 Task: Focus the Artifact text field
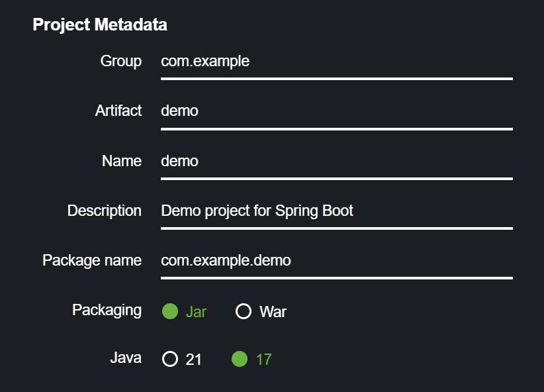(336, 111)
